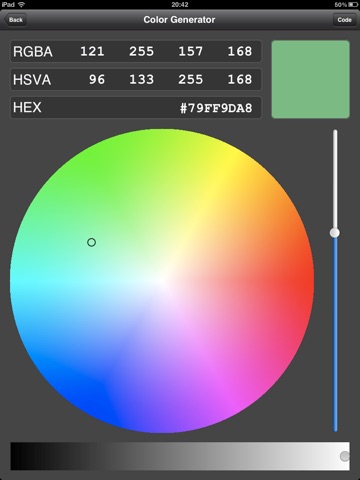Viewport: 360px width, 480px height.
Task: Select the red value 121 field
Action: [x=92, y=52]
